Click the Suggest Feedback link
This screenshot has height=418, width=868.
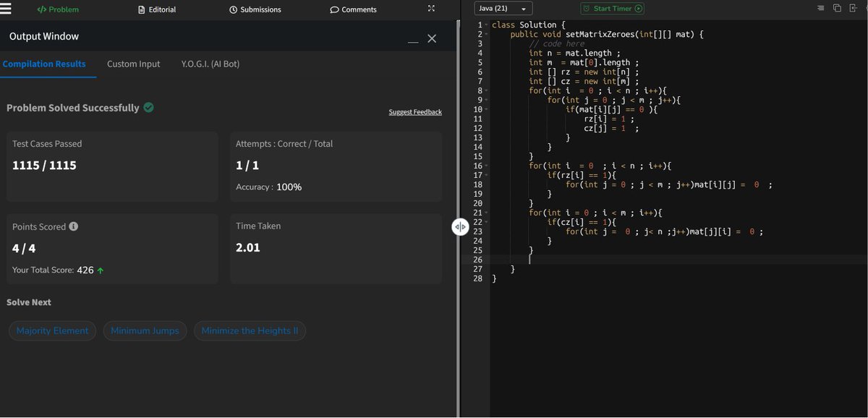click(415, 112)
